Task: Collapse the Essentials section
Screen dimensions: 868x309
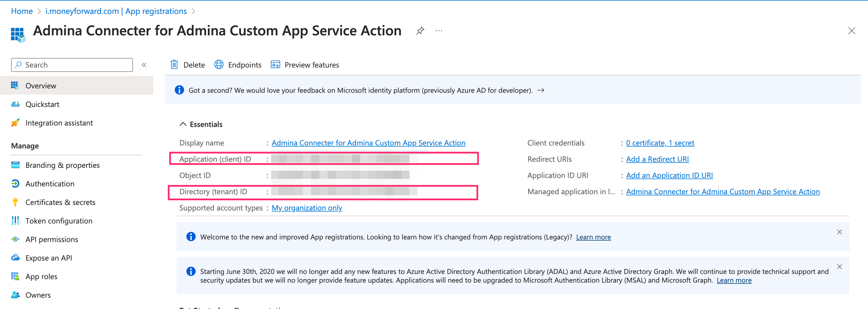Action: coord(183,124)
